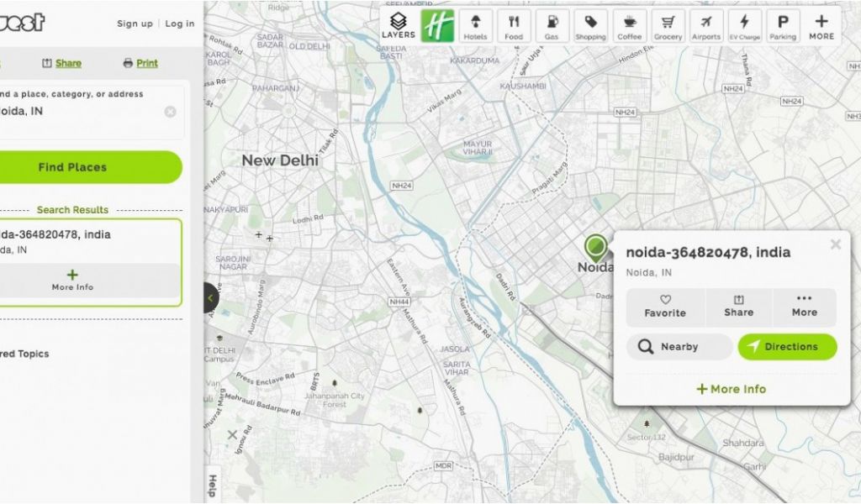Screen dimensions: 861x504
Task: Open More options in the popup
Action: click(x=805, y=307)
